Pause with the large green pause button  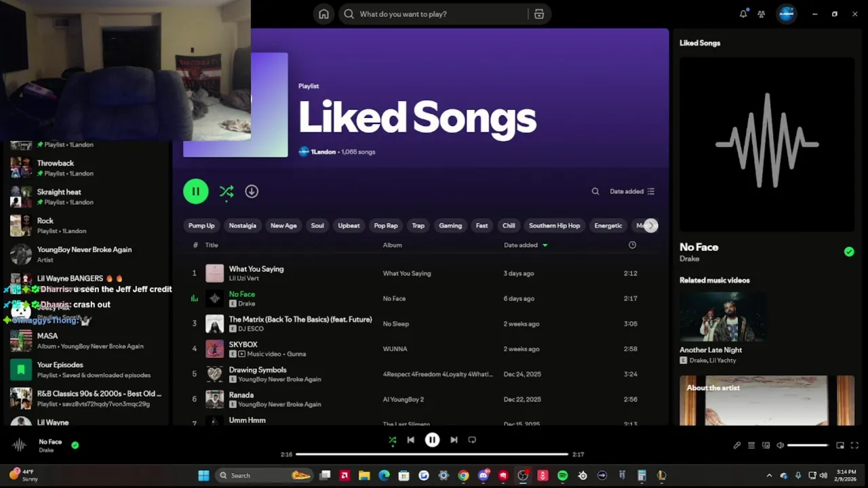click(x=196, y=191)
